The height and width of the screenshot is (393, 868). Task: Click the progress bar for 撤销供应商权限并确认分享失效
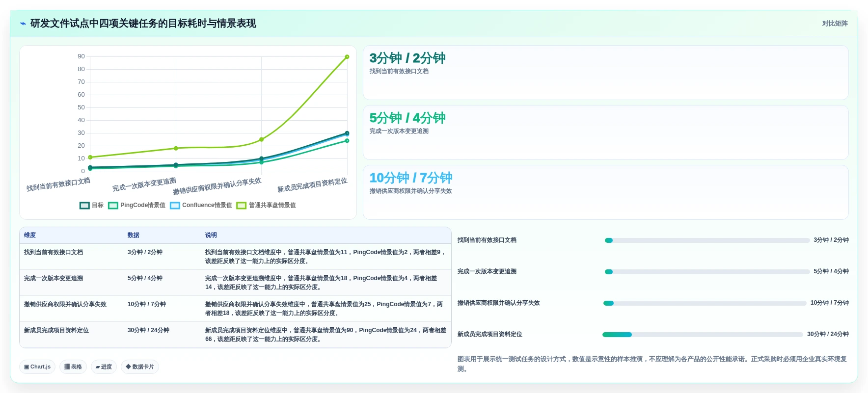pyautogui.click(x=705, y=303)
